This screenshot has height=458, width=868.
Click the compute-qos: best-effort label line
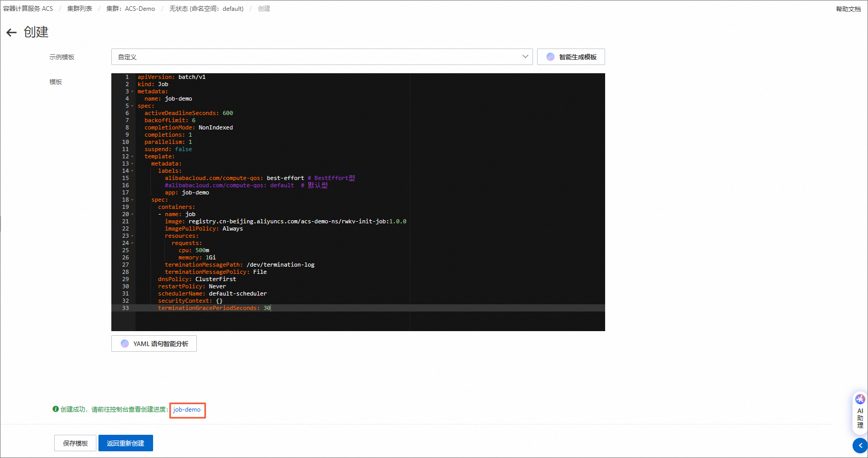pyautogui.click(x=260, y=178)
